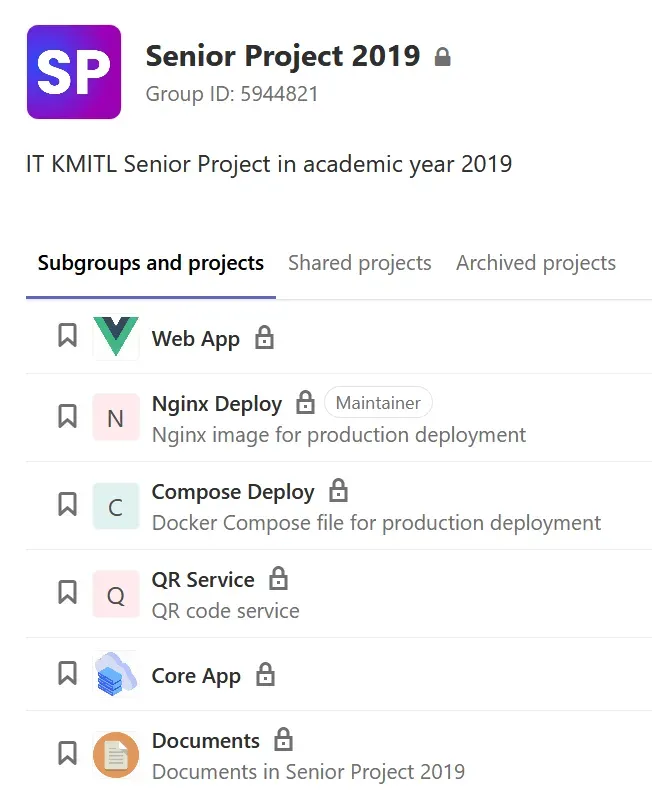Click the SP group avatar

[74, 72]
